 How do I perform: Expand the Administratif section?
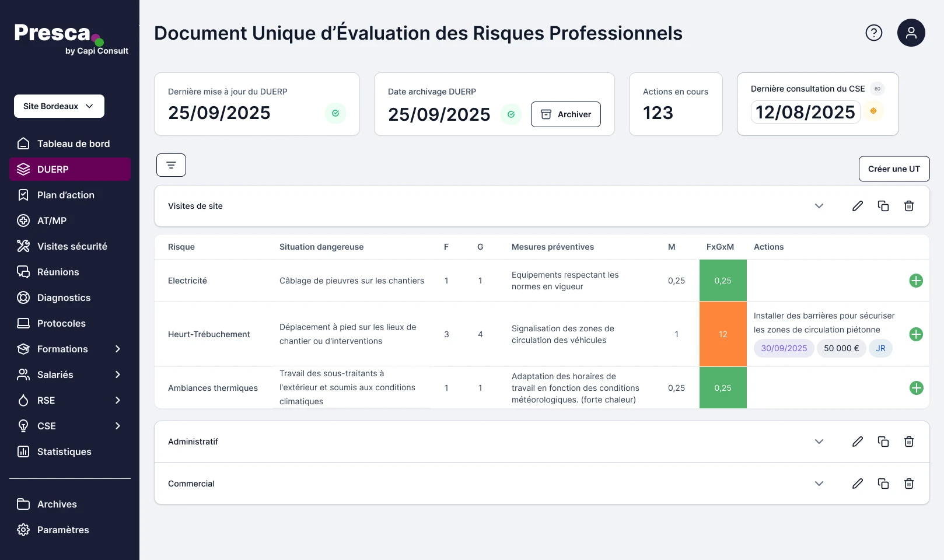(x=819, y=442)
